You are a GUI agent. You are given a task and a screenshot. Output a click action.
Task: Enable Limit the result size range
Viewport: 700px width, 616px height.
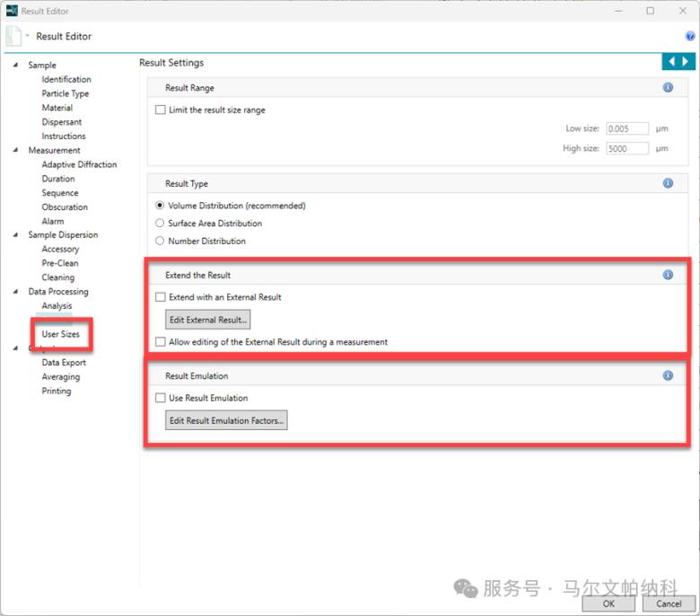[x=161, y=110]
